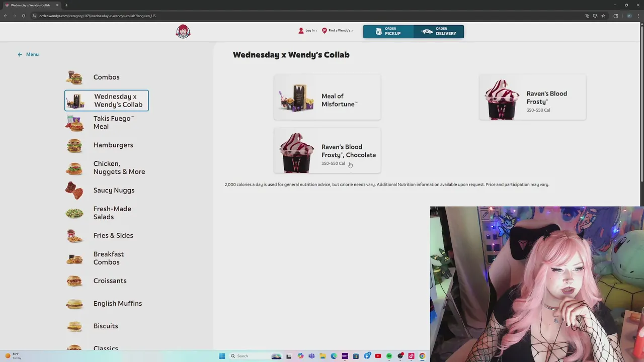Open Copilot from the taskbar
The image size is (644, 362).
(x=300, y=356)
